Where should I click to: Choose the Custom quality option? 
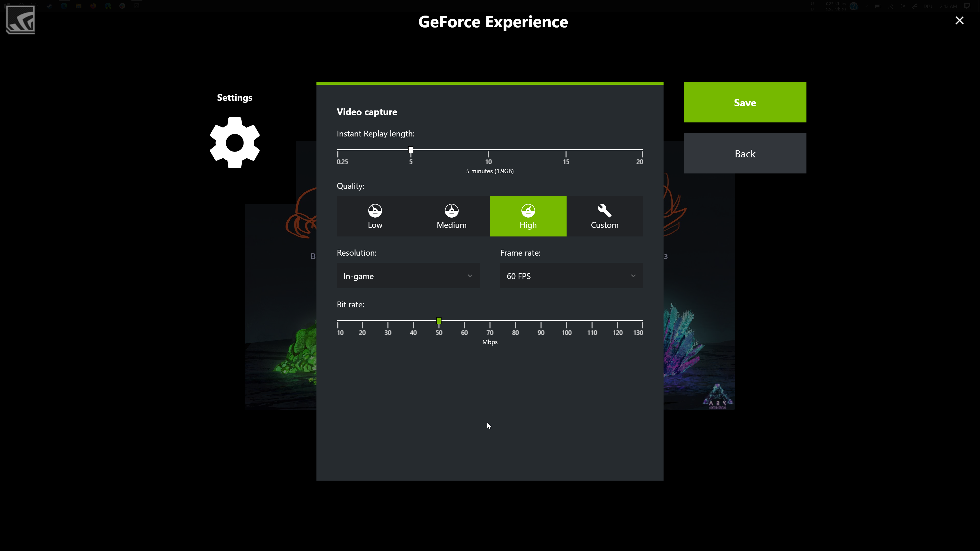605,216
